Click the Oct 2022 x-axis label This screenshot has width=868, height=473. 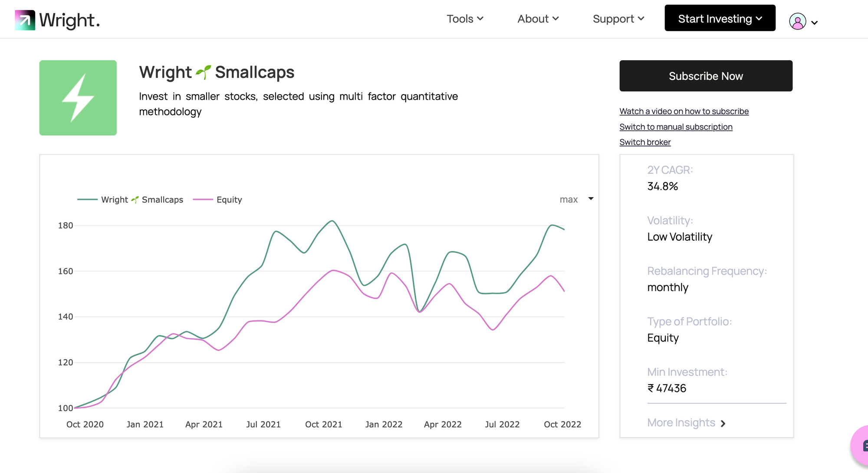(562, 424)
